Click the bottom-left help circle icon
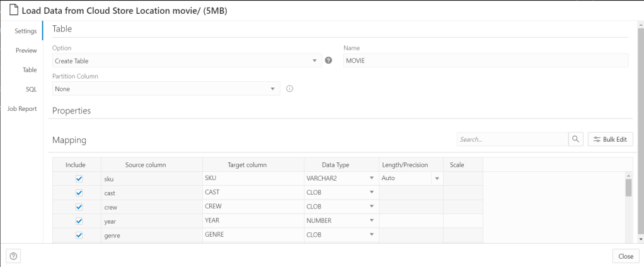 pyautogui.click(x=13, y=256)
